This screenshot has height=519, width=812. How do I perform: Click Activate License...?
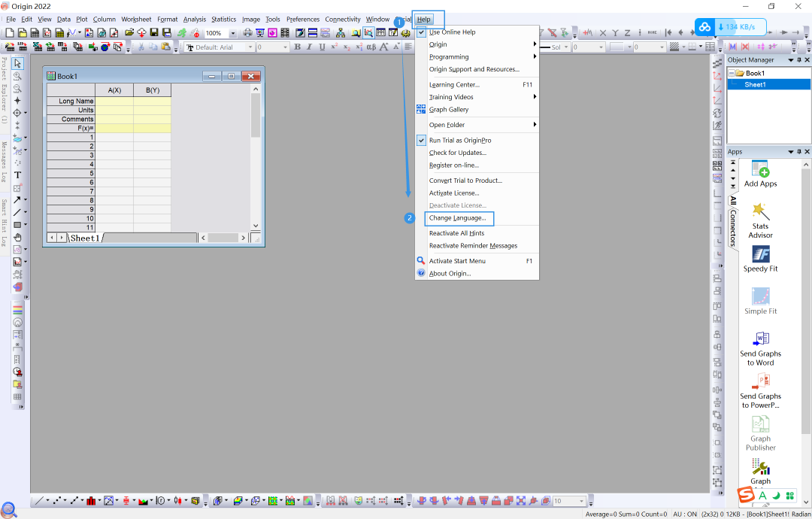pyautogui.click(x=454, y=193)
